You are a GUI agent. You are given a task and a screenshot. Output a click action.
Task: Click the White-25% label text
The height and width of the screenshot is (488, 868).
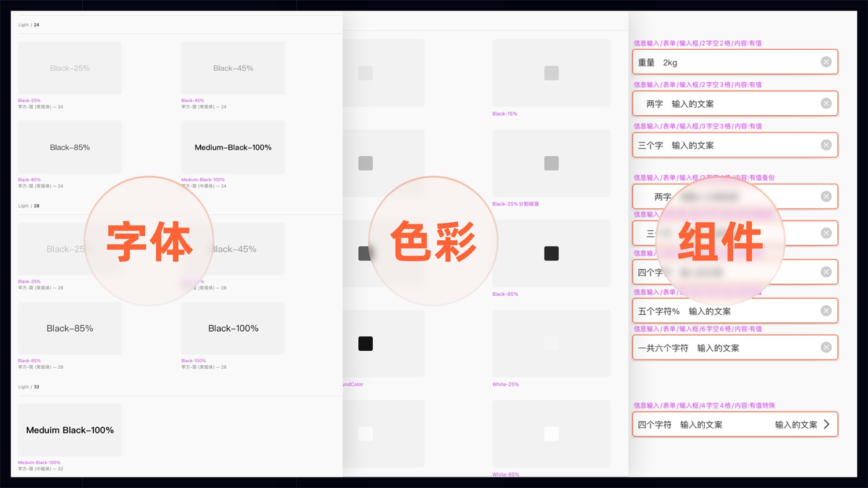(x=506, y=384)
